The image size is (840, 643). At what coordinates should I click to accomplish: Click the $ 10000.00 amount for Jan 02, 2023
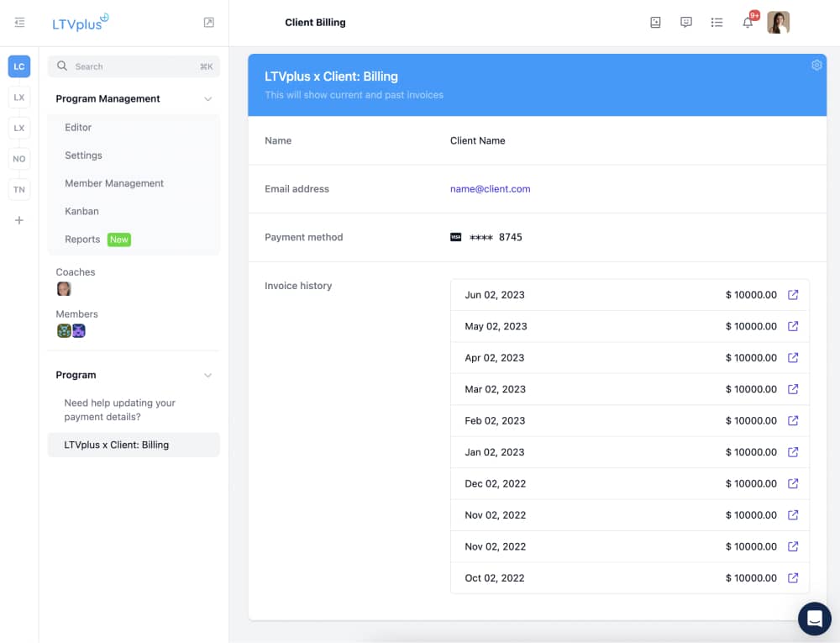coord(751,452)
